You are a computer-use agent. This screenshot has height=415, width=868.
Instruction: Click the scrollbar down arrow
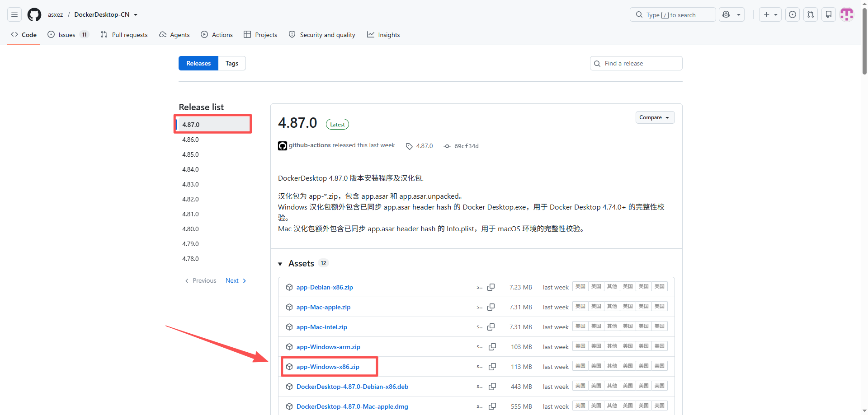pos(864,411)
